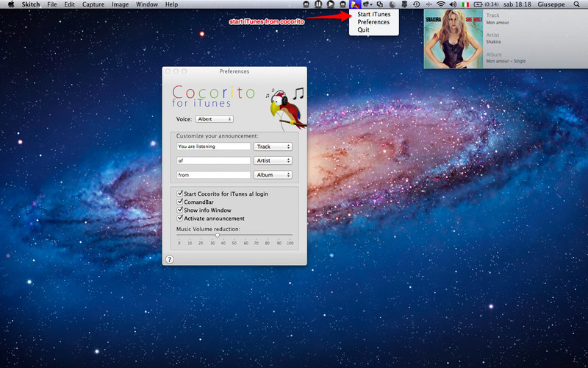
Task: Click the 'from' text field
Action: click(x=213, y=174)
